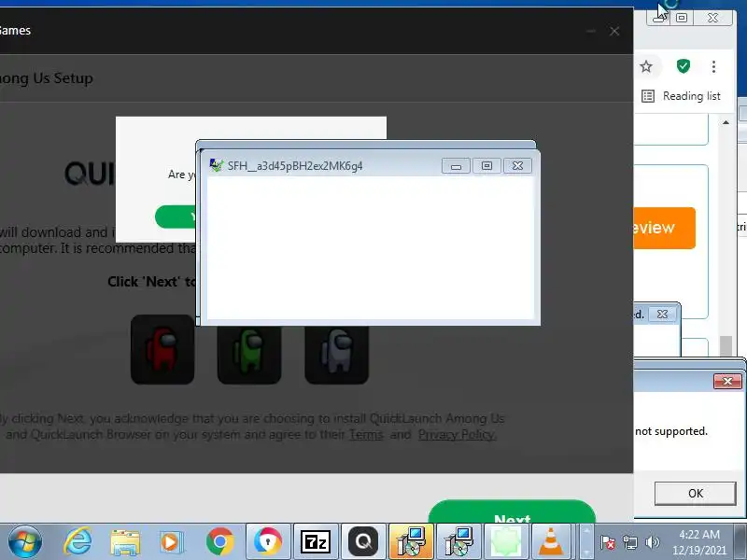Minimize the Games setup window
747x560 pixels.
[x=591, y=32]
